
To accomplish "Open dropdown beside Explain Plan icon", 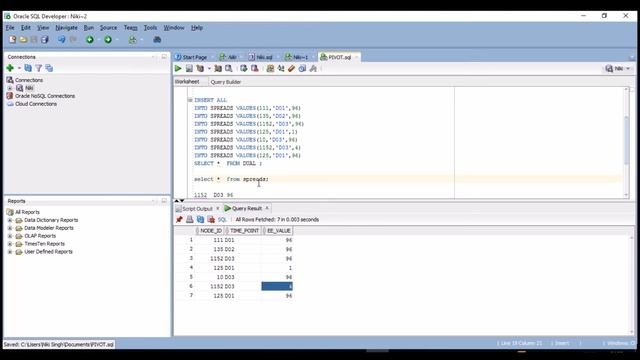I will 209,69.
